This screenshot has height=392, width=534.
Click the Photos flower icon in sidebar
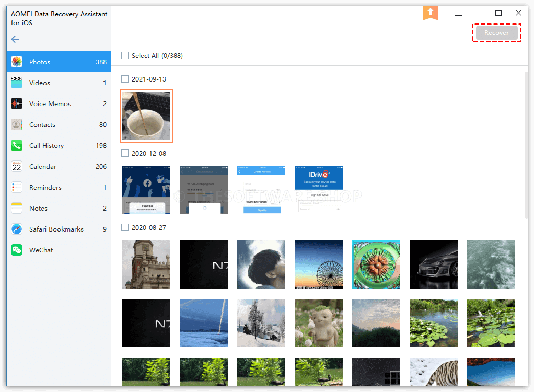[x=17, y=62]
